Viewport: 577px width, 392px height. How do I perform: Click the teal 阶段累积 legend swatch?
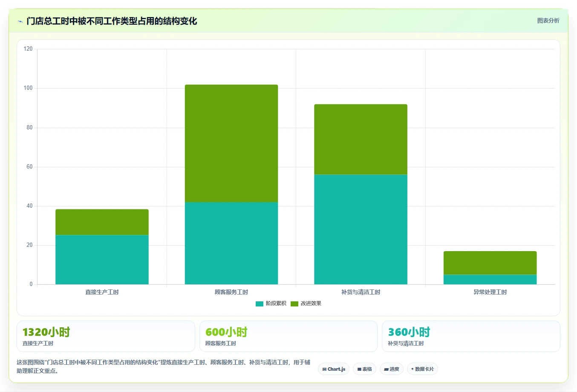(x=260, y=303)
